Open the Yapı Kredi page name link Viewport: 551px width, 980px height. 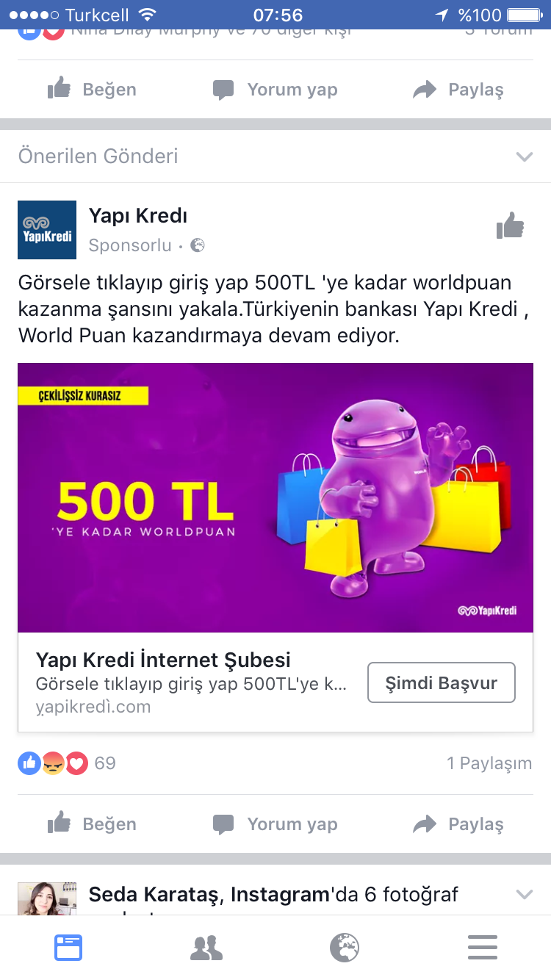tap(138, 216)
